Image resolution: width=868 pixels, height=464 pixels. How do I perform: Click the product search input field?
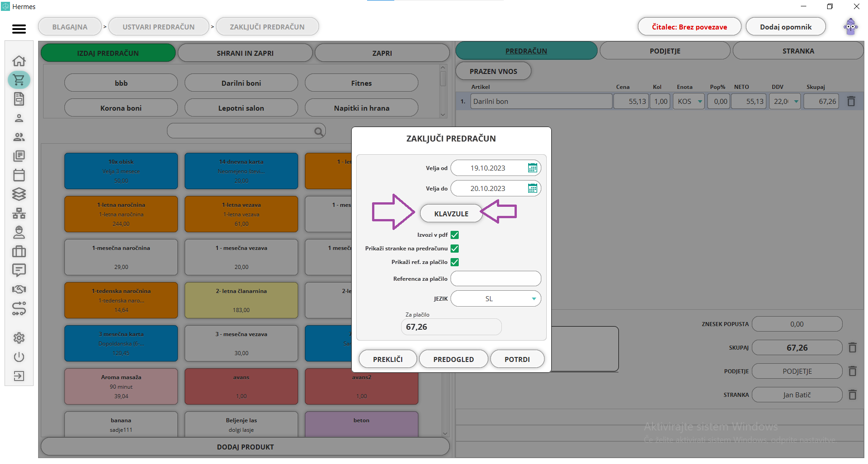coord(246,131)
